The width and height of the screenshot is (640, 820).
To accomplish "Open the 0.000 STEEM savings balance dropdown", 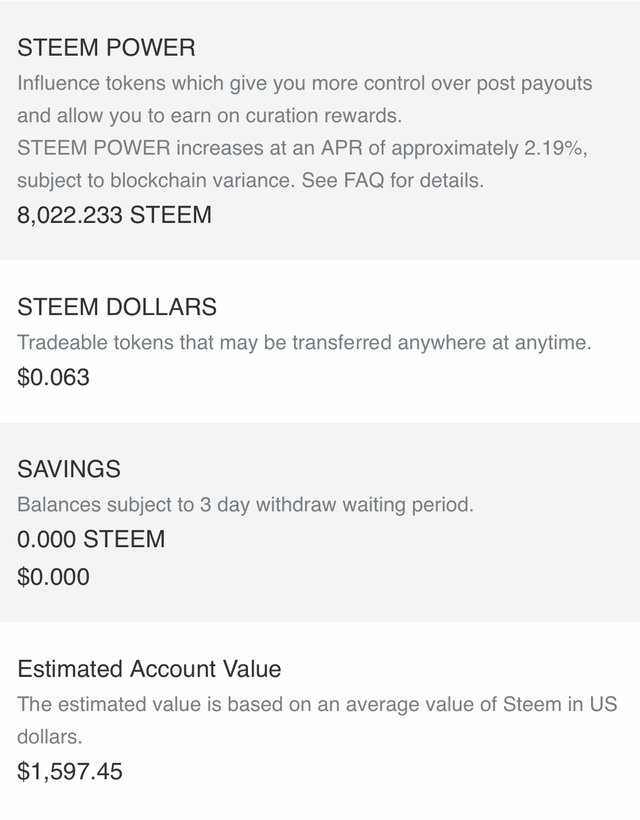I will click(91, 539).
